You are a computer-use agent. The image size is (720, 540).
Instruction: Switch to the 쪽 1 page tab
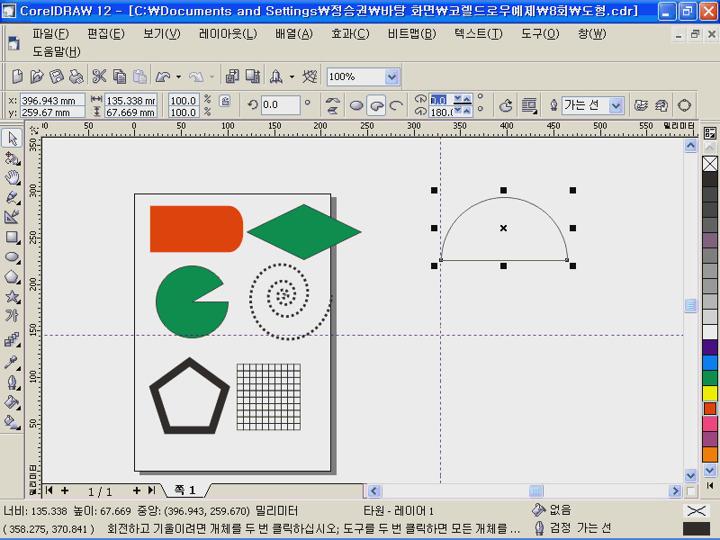(x=185, y=490)
